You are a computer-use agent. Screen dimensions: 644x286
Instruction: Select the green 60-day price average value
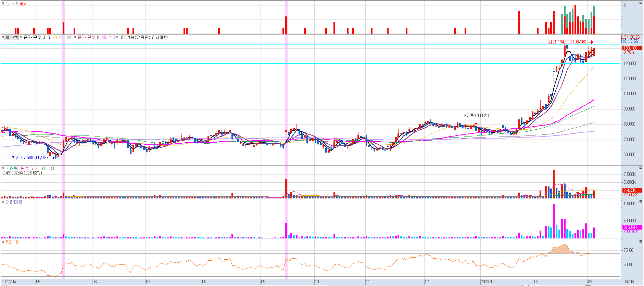pos(61,37)
